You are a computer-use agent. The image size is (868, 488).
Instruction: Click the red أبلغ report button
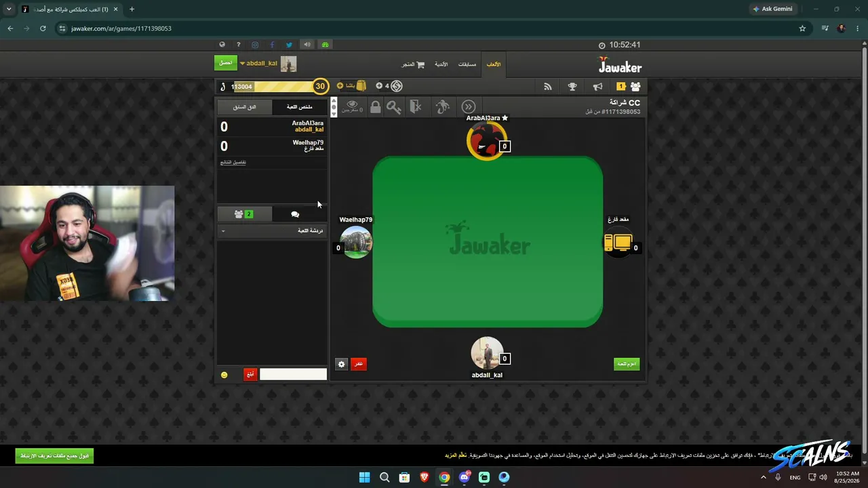click(250, 374)
